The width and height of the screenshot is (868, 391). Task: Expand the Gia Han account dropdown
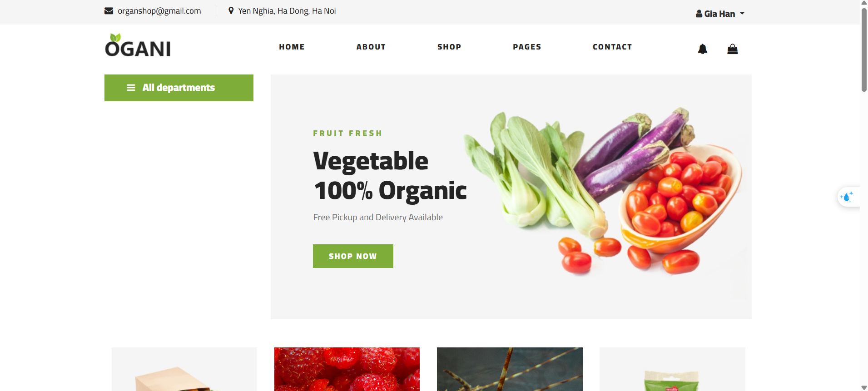720,14
